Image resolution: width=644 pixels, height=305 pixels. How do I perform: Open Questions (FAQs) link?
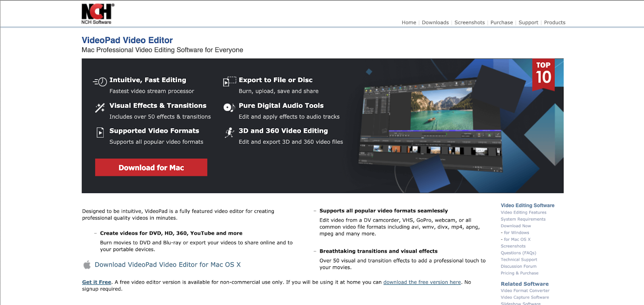coord(518,253)
